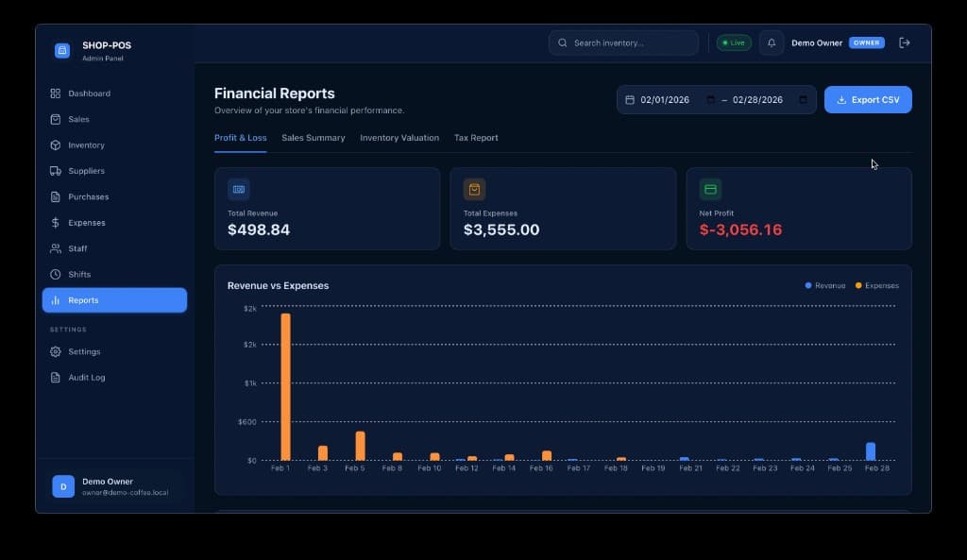The image size is (967, 560).
Task: Go to Dashboard in sidebar
Action: [114, 93]
